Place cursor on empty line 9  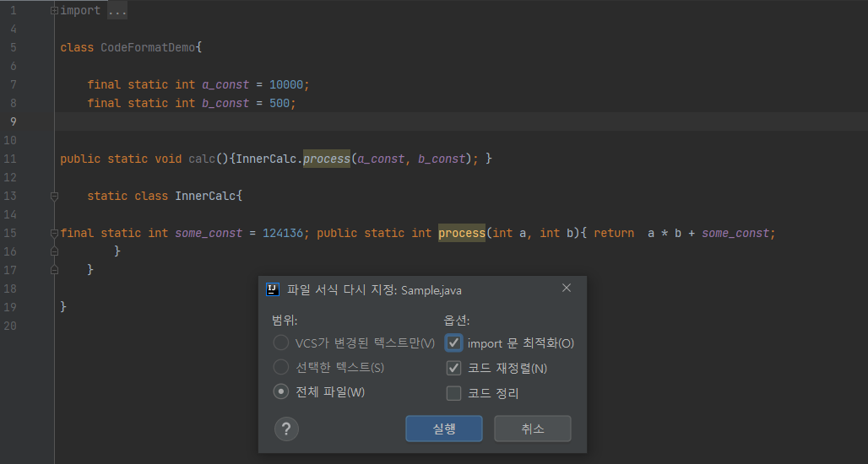(x=460, y=121)
